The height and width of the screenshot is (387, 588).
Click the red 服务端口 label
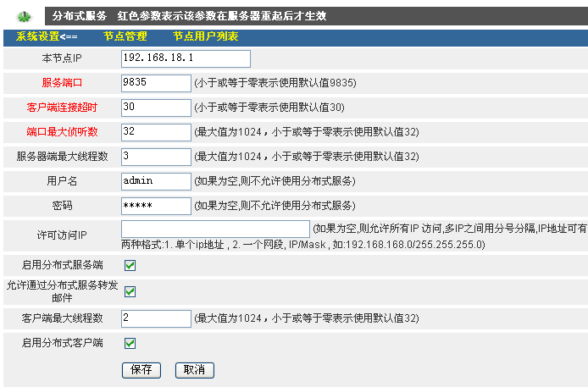62,83
